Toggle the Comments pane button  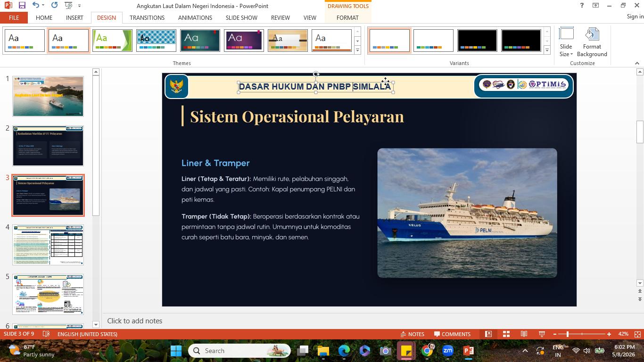coord(452,334)
